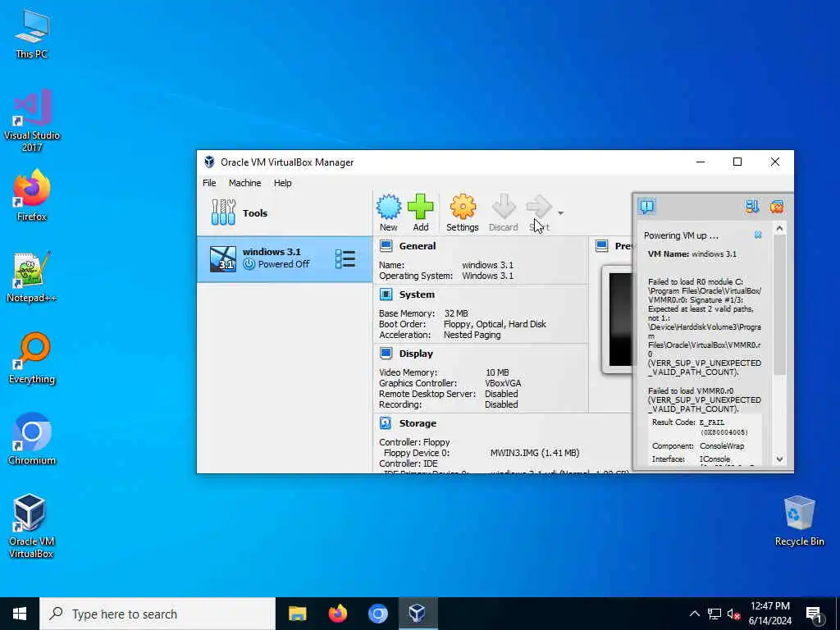Viewport: 840px width, 630px height.
Task: Click the MWIN3.IMG (1.41 MB) floppy entry
Action: 535,453
